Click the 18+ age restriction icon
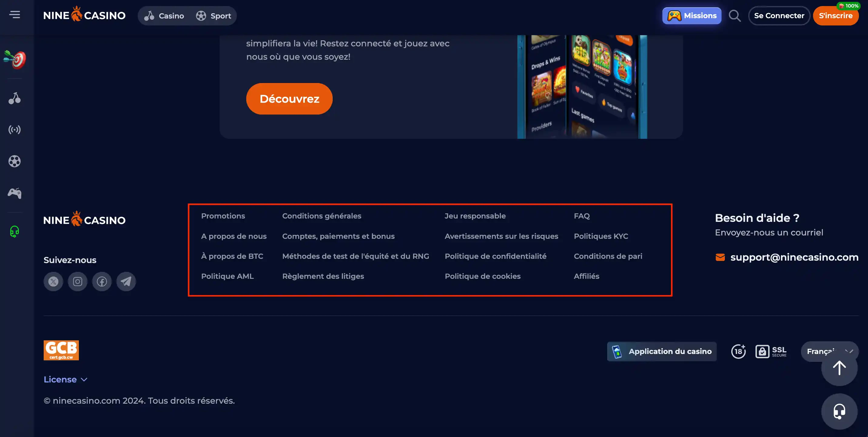Image resolution: width=868 pixels, height=437 pixels. pyautogui.click(x=738, y=351)
